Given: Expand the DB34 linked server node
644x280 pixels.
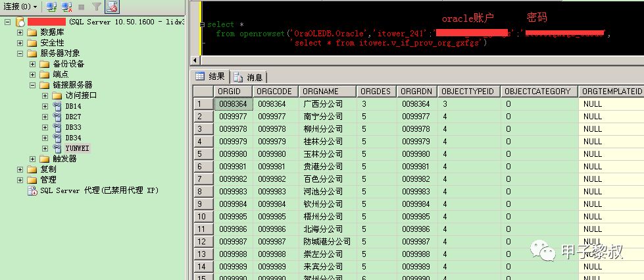Looking at the screenshot, I should 45,138.
